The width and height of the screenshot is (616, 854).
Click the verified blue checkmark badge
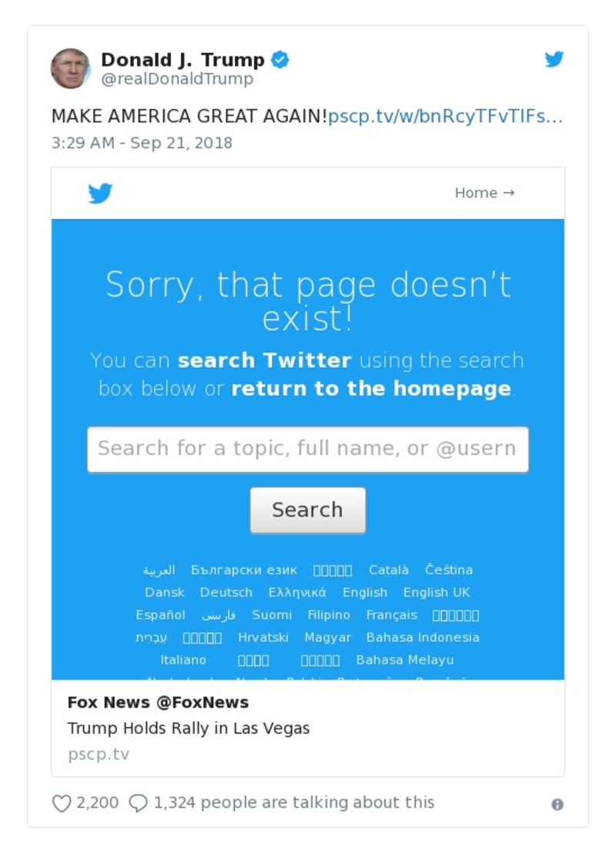280,58
